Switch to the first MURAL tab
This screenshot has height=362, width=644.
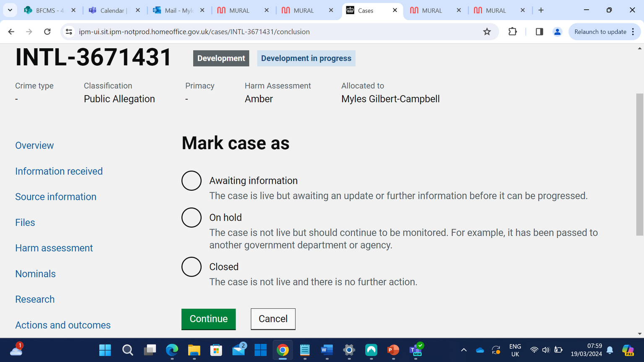coord(242,10)
